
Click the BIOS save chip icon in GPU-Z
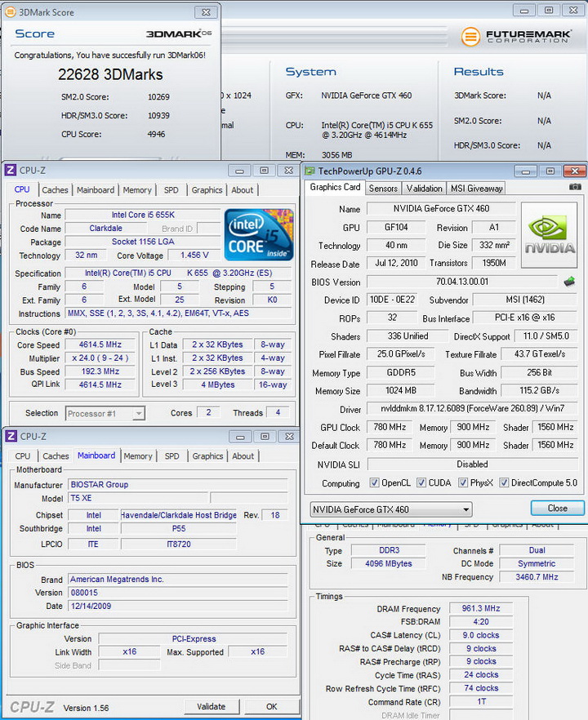click(x=570, y=282)
